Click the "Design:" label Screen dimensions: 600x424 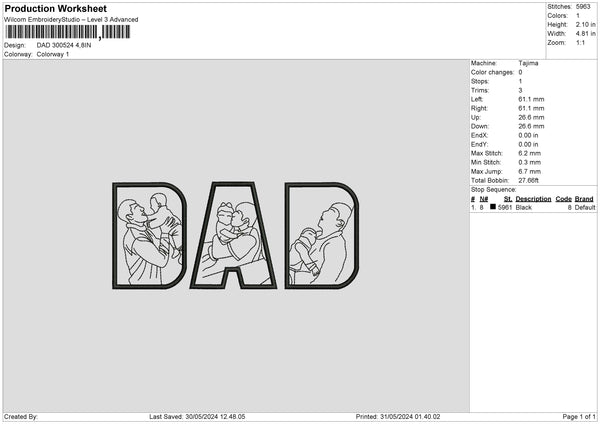coord(15,45)
